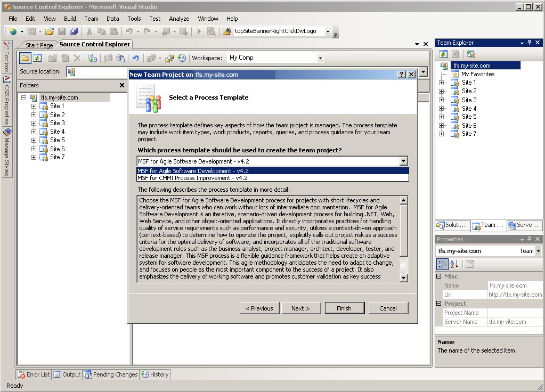545x392 pixels.
Task: Expand Site 1 in Folders tree
Action: click(x=34, y=106)
